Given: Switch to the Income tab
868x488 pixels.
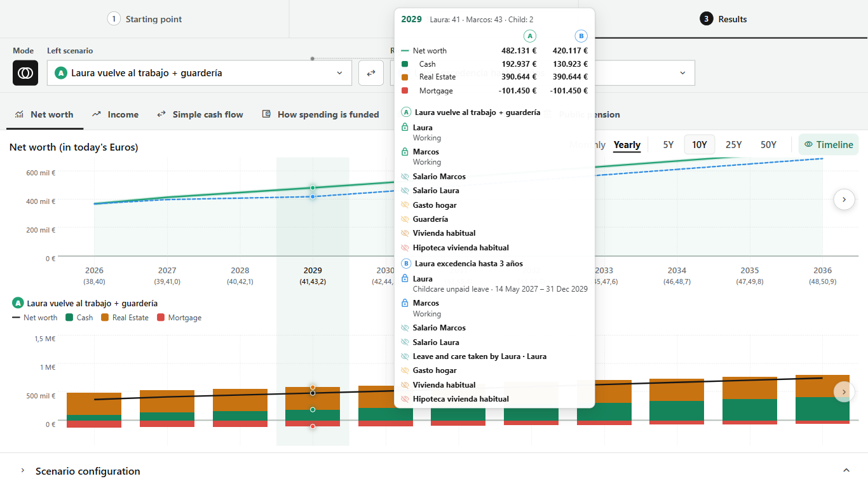Looking at the screenshot, I should tap(115, 115).
